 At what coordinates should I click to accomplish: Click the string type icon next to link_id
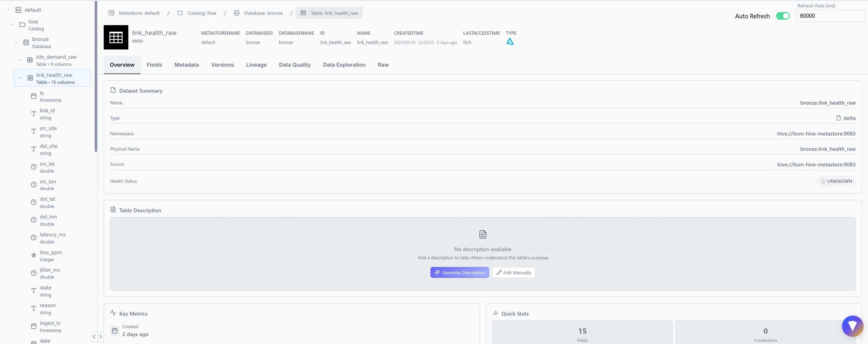33,113
